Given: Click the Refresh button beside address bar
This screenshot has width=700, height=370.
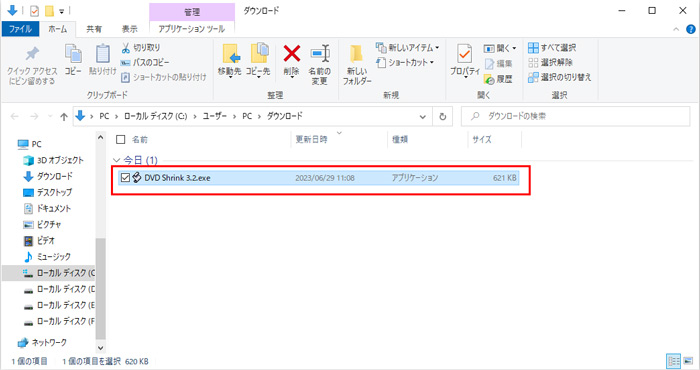Looking at the screenshot, I should tap(442, 116).
